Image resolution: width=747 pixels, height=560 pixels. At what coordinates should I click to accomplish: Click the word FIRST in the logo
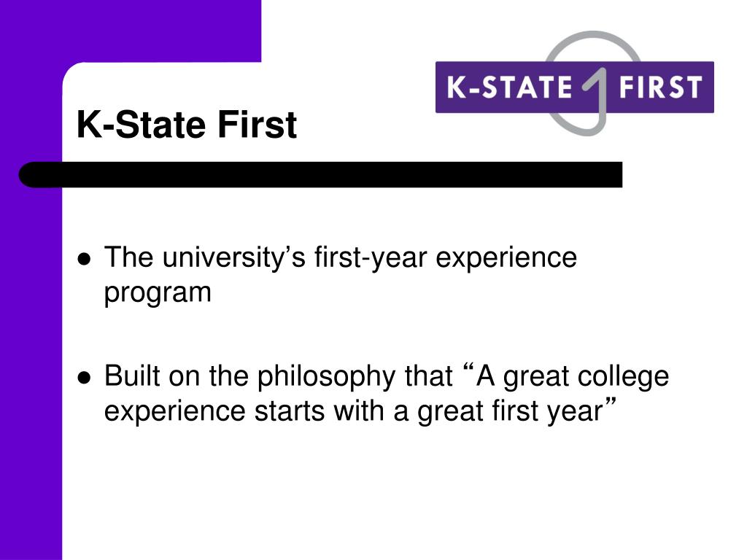(x=661, y=87)
